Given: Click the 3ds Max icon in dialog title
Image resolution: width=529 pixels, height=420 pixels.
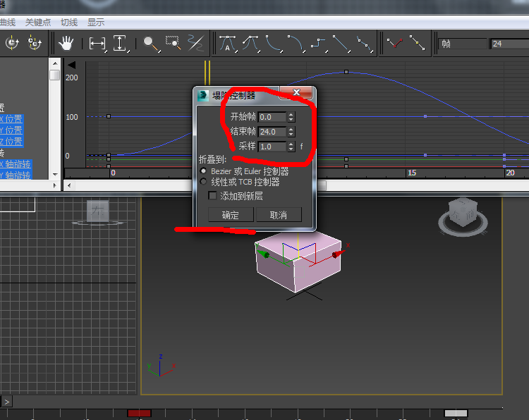Looking at the screenshot, I should point(203,96).
